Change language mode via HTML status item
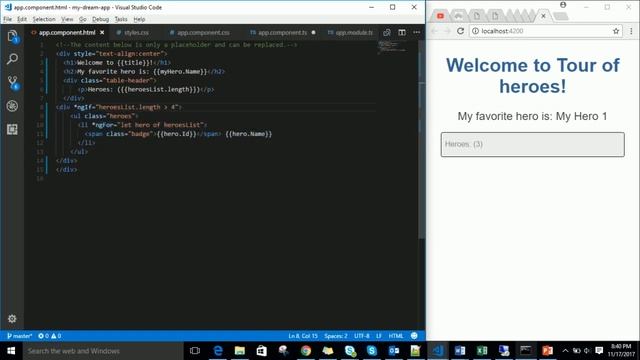Image resolution: width=640 pixels, height=360 pixels. pyautogui.click(x=396, y=336)
